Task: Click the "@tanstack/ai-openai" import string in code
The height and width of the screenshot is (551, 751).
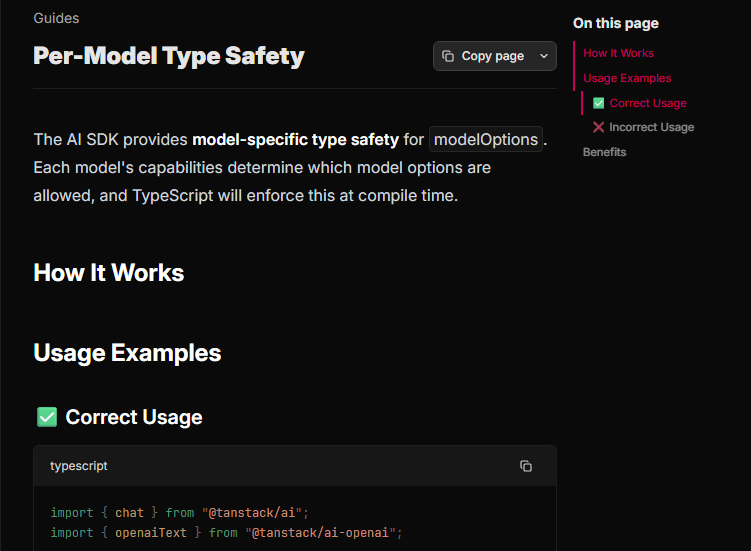Action: point(323,533)
